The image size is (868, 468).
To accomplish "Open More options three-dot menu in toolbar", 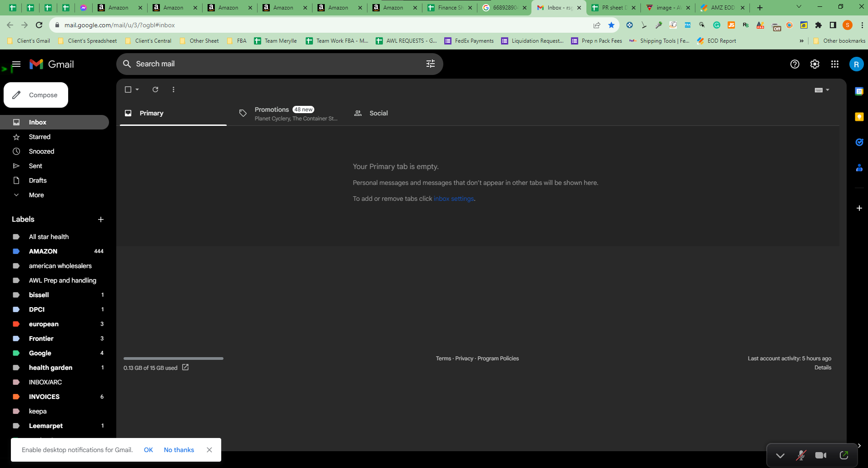I will click(174, 90).
